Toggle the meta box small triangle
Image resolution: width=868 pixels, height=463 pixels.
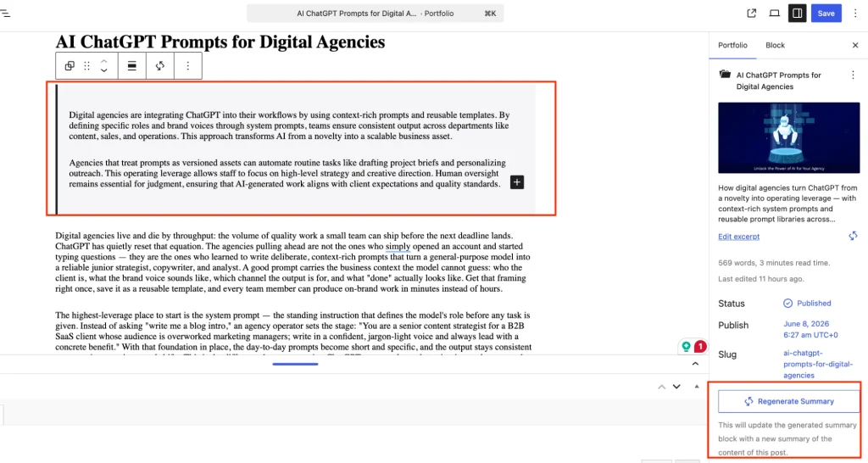tap(697, 387)
